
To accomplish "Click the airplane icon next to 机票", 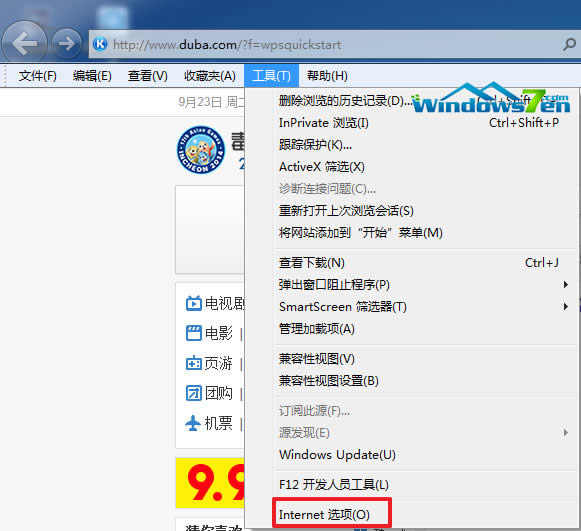I will point(193,423).
